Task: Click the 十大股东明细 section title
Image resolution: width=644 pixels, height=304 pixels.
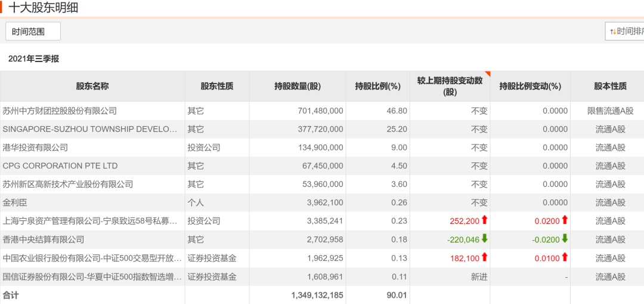Action: [x=43, y=7]
